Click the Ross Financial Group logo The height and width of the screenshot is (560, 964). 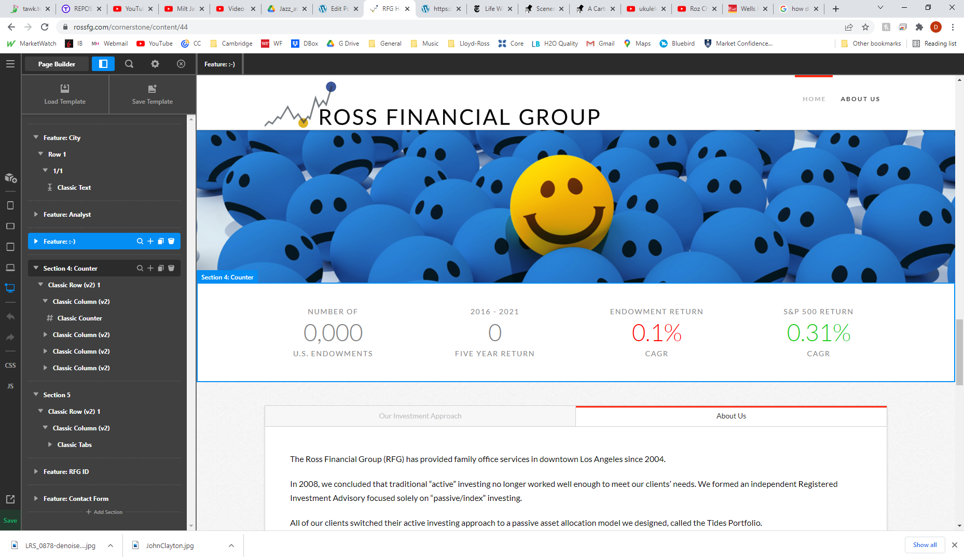(433, 106)
